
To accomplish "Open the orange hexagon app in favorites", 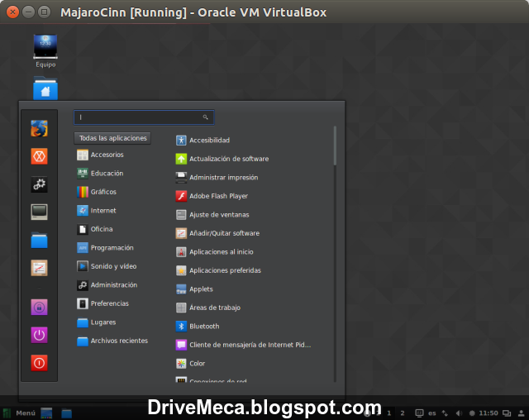I will tap(39, 156).
